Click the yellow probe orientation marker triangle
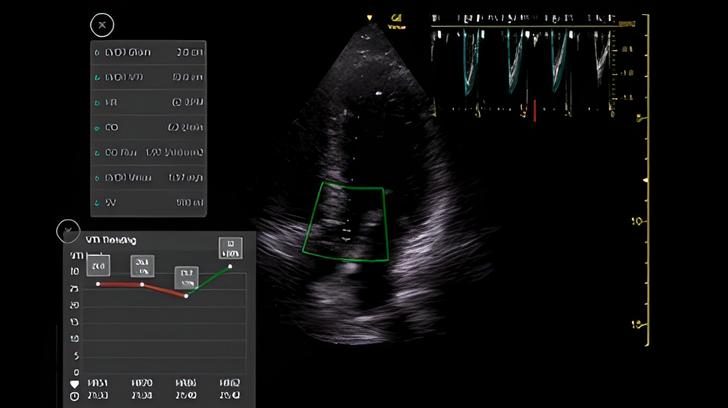The height and width of the screenshot is (408, 728). (x=371, y=17)
